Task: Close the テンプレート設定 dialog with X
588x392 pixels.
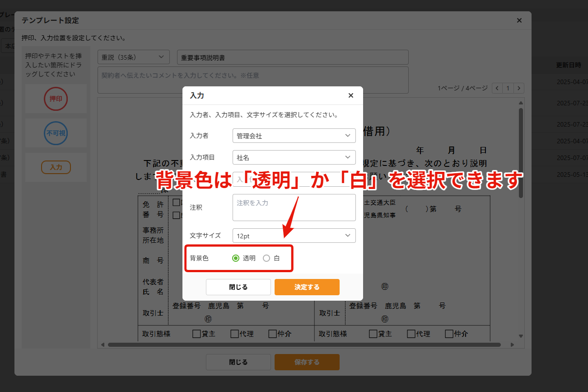Action: coord(519,20)
